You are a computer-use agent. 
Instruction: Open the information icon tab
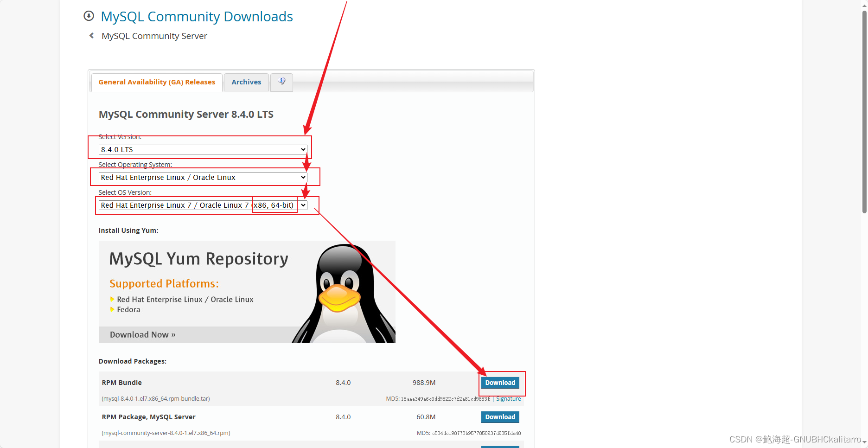coord(281,82)
